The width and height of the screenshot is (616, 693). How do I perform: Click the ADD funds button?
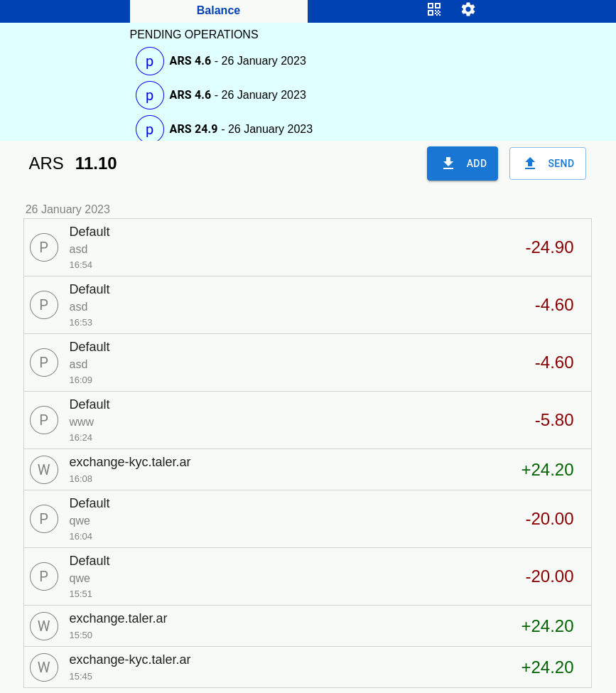pos(462,163)
